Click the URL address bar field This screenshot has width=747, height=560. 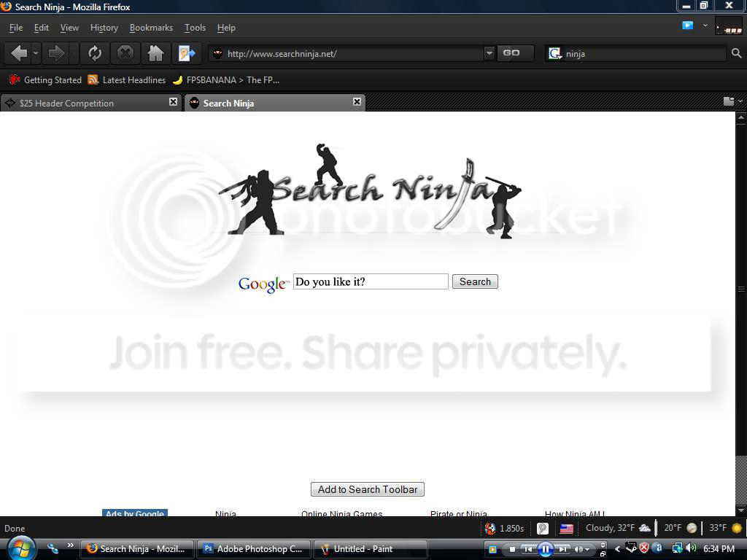pyautogui.click(x=352, y=54)
